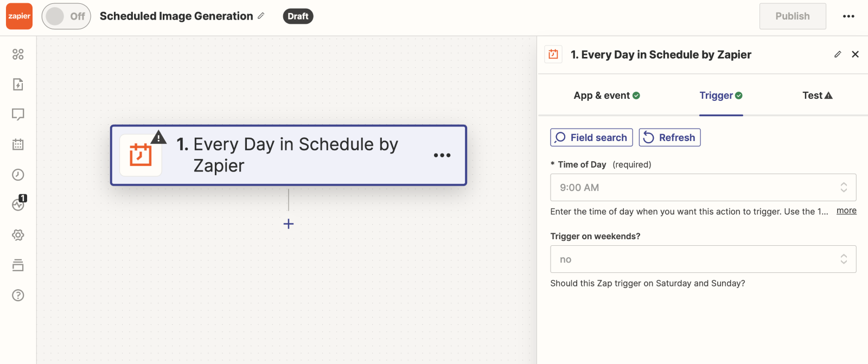Open the step card three-dot menu
Viewport: 868px width, 364px height.
(x=442, y=155)
